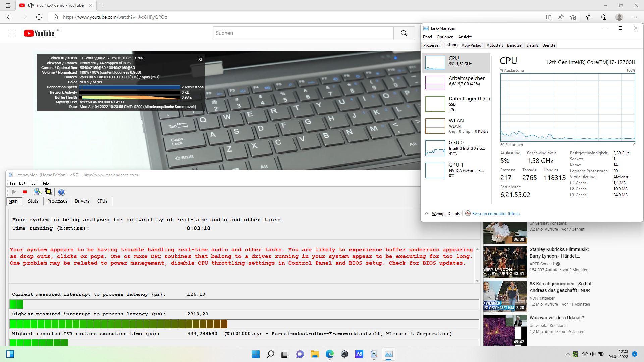The width and height of the screenshot is (644, 362).
Task: Switch to LatencyMon Processes tab
Action: pyautogui.click(x=57, y=201)
